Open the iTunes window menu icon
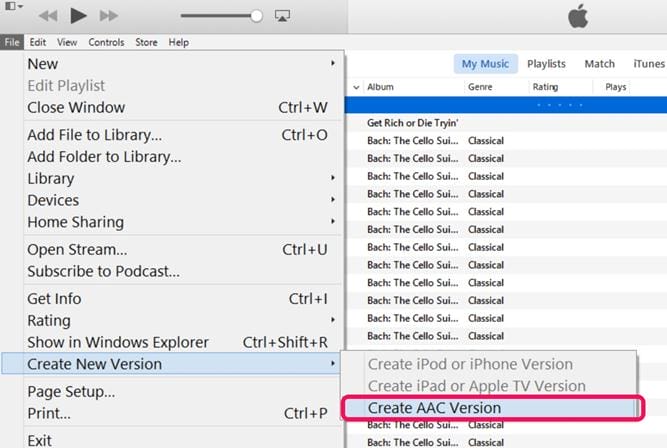Viewport: 667px width, 448px height. [x=9, y=15]
